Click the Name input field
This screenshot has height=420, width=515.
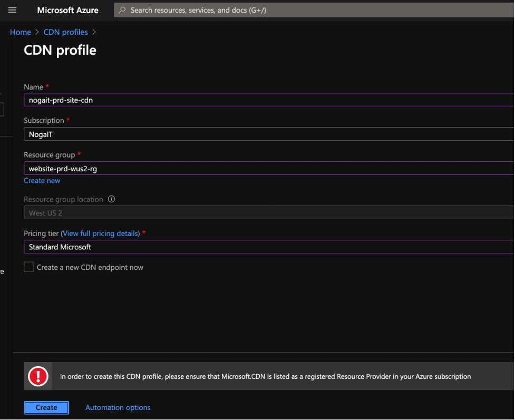coord(269,100)
